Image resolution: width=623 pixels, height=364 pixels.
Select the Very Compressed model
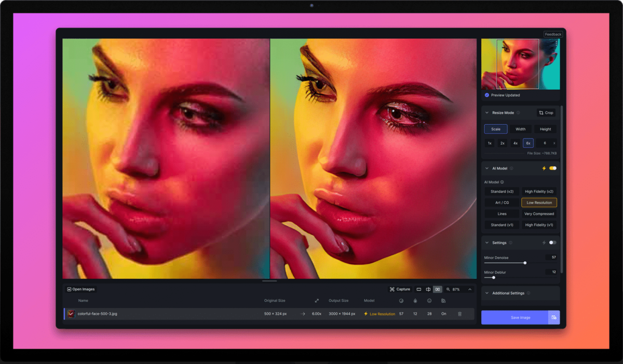(x=539, y=214)
